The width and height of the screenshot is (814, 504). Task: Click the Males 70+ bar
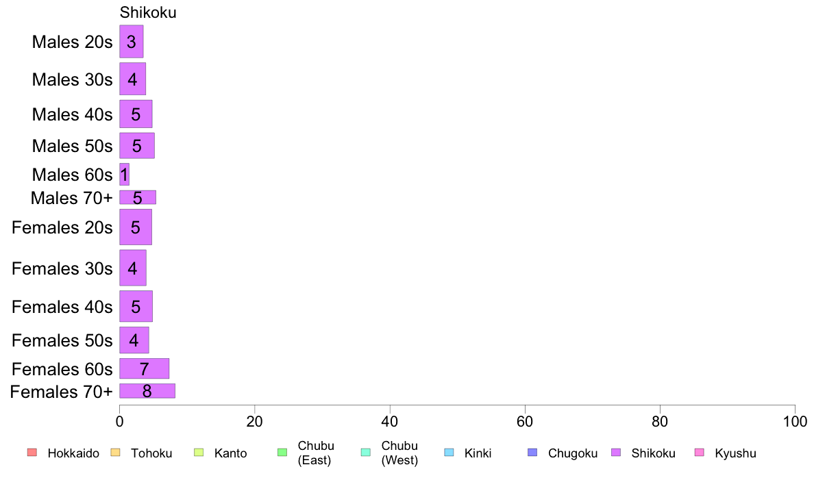(x=138, y=197)
